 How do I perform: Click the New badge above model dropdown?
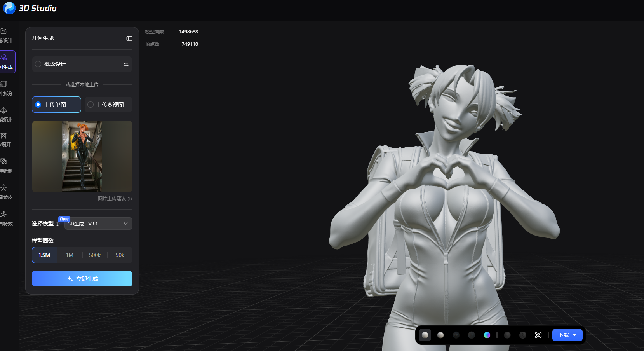[64, 219]
